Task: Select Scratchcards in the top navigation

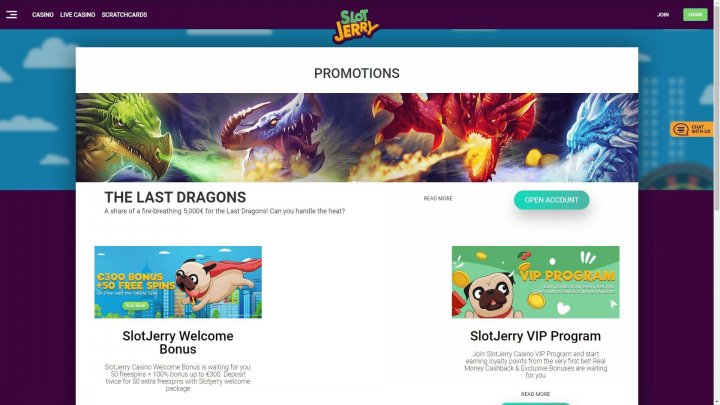Action: point(124,15)
